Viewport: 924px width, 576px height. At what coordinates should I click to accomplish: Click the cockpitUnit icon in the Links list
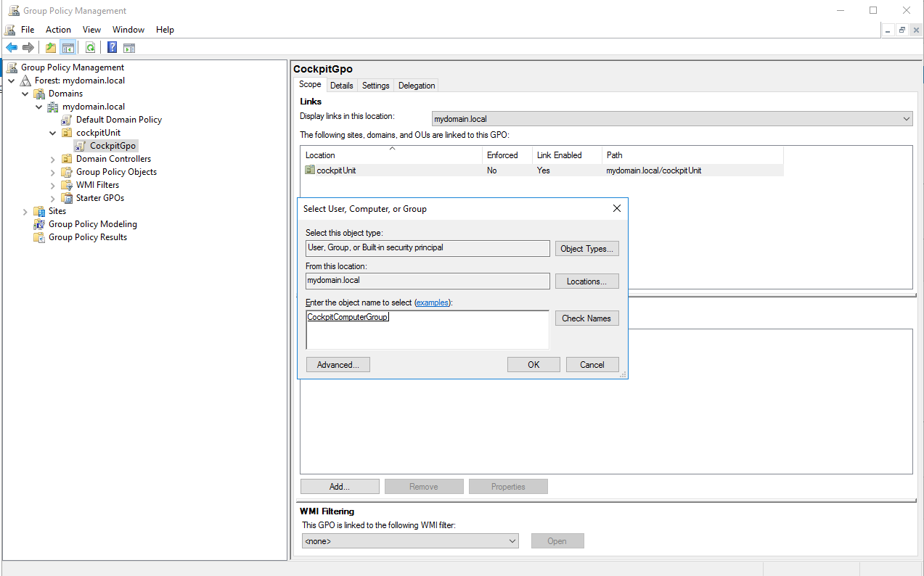310,170
